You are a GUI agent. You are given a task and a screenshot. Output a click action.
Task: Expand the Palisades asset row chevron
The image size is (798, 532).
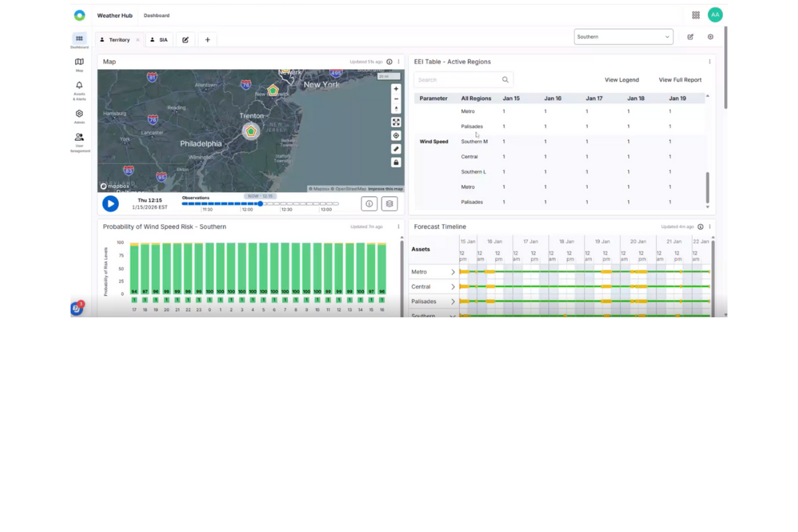click(453, 302)
